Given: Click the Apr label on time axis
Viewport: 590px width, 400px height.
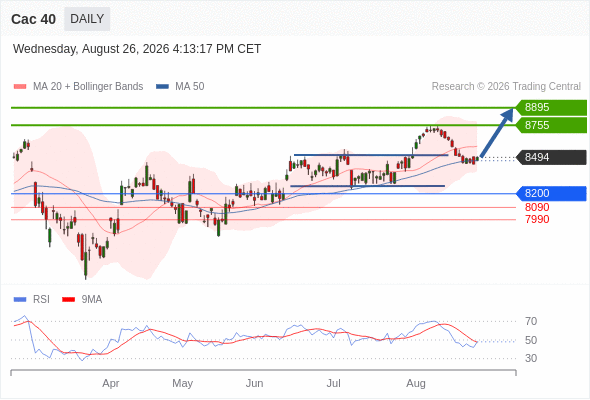Looking at the screenshot, I should (111, 383).
